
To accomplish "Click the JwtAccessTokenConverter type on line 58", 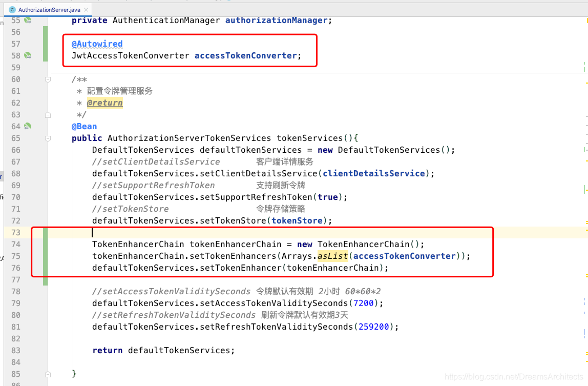I will [131, 55].
